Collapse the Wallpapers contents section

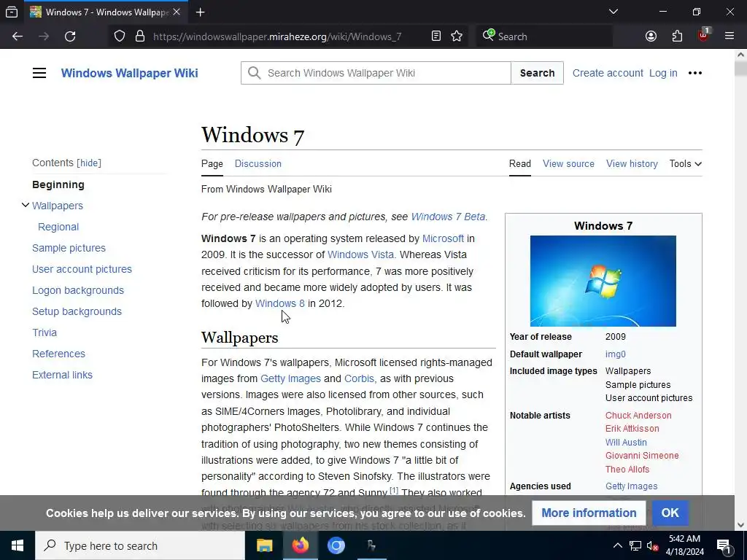coord(26,205)
